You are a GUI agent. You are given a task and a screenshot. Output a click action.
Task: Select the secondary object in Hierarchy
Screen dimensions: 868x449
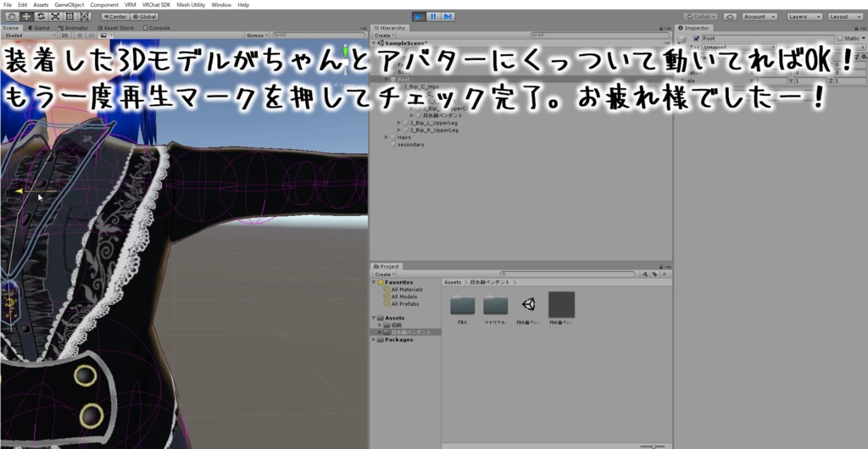(411, 144)
